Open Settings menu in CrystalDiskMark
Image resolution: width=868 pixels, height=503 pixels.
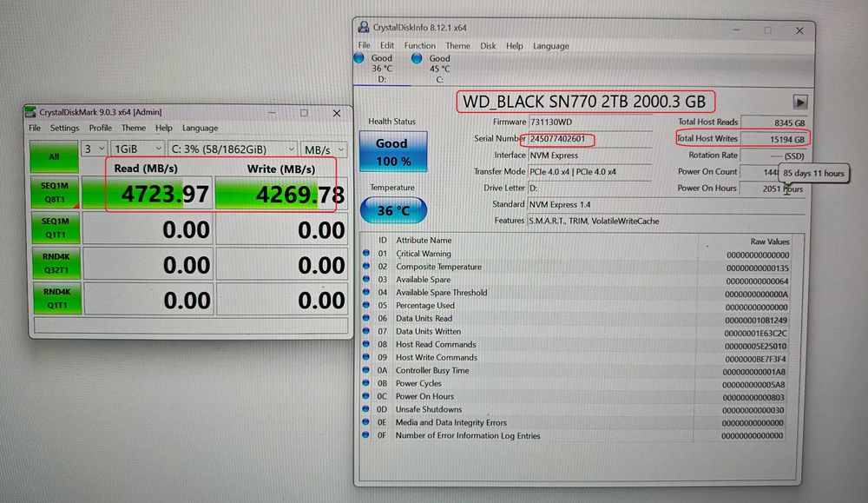[x=65, y=128]
